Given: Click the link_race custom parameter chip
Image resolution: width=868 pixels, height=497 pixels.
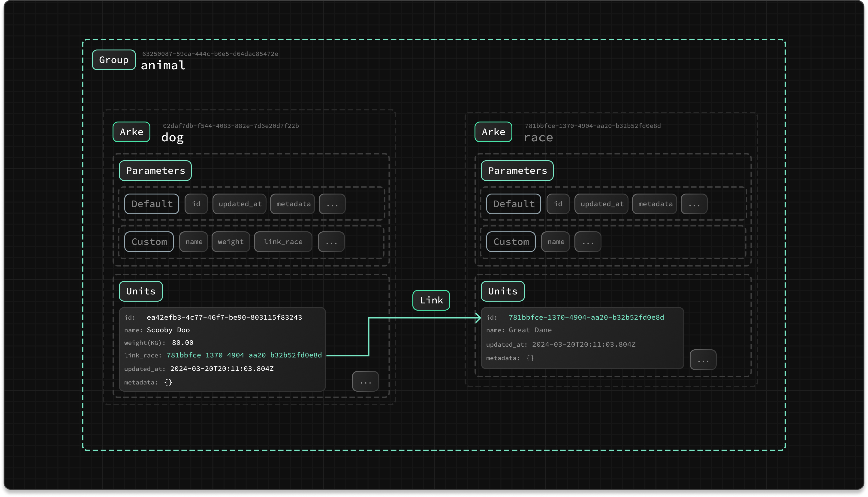Looking at the screenshot, I should coord(283,242).
